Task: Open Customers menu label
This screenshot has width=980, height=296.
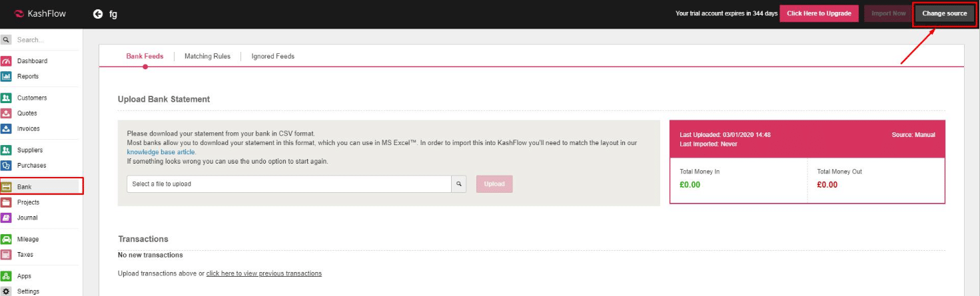Action: click(32, 98)
